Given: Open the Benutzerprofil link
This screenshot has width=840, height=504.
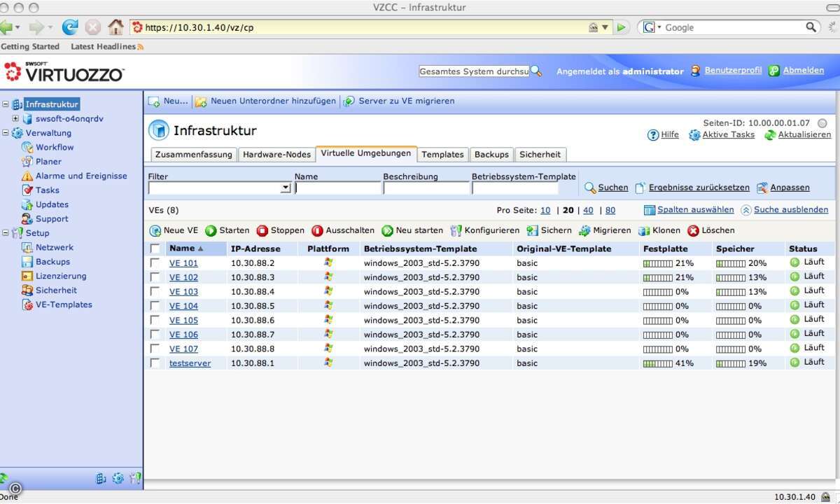Looking at the screenshot, I should click(x=733, y=71).
